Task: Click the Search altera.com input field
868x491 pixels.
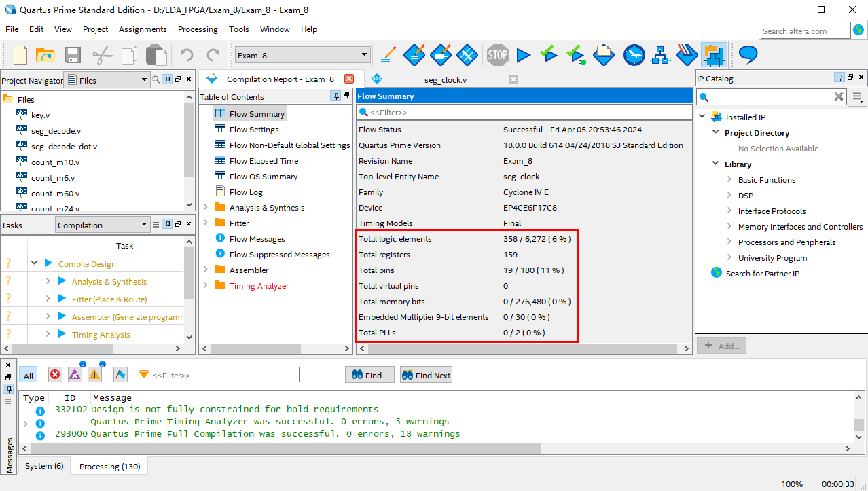Action: (806, 31)
